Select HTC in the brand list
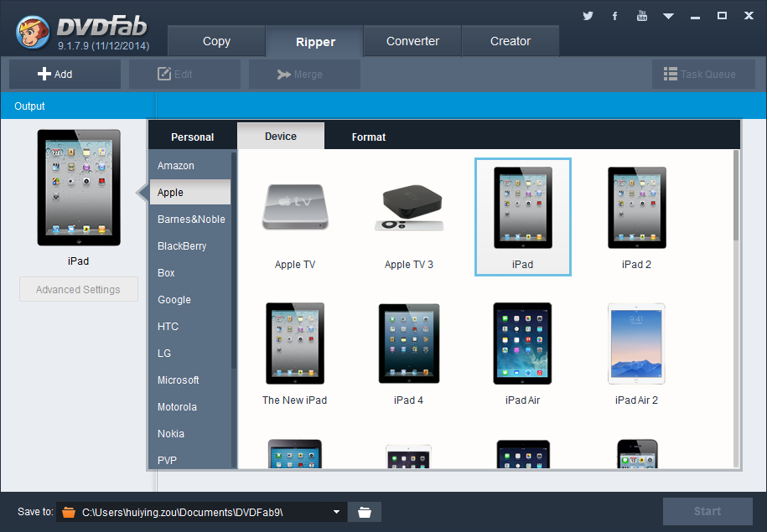The width and height of the screenshot is (767, 532). click(189, 326)
